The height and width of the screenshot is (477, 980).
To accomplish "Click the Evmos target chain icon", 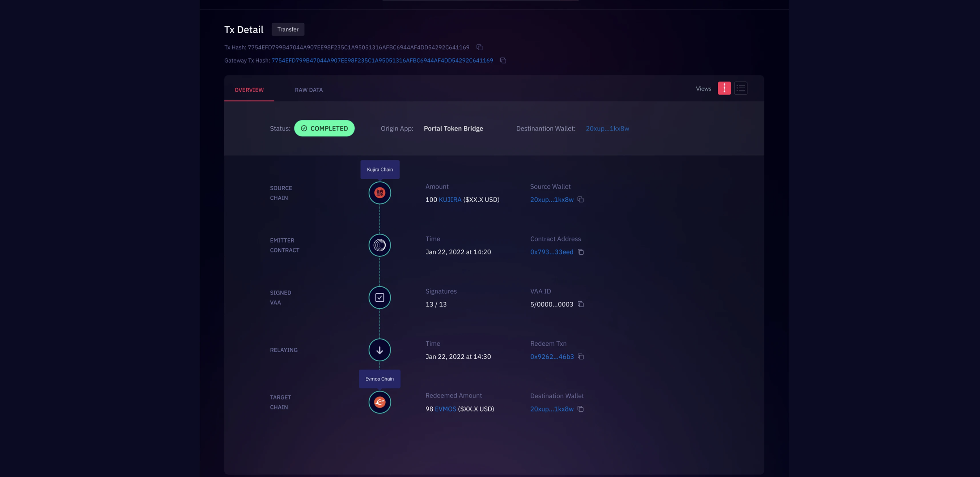I will coord(379,402).
